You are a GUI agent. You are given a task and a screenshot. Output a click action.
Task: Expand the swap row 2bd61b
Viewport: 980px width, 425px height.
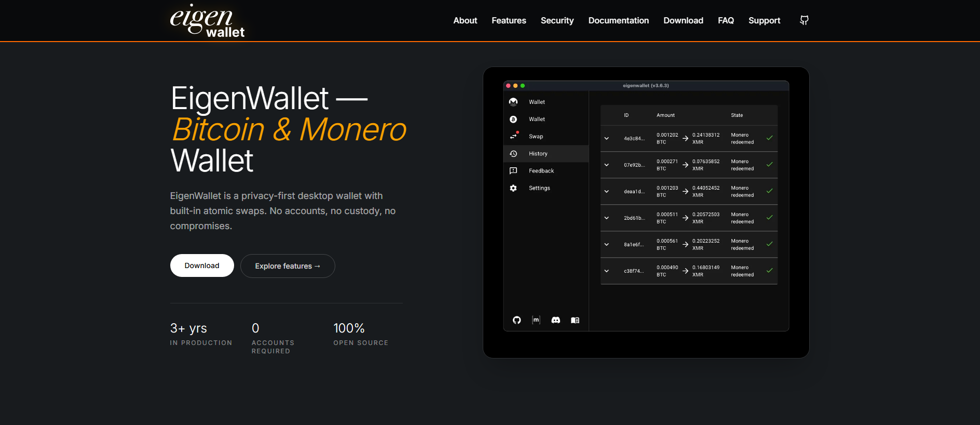click(607, 218)
